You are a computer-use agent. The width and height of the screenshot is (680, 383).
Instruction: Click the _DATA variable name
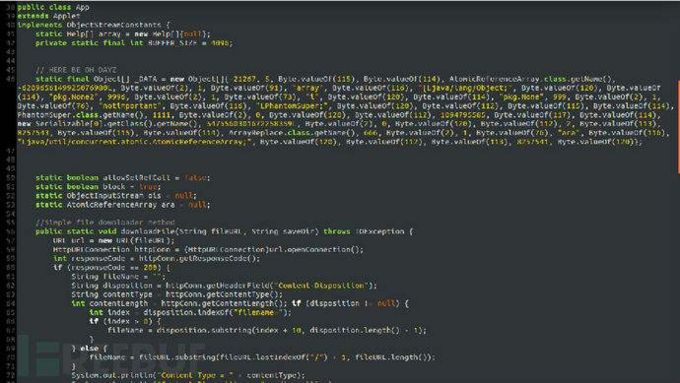[150, 79]
